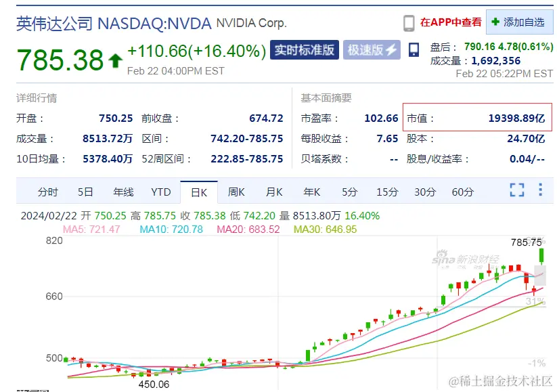The image size is (557, 392).
Task: Click the timestamp Feb 22 04:00PM EST
Action: (176, 71)
